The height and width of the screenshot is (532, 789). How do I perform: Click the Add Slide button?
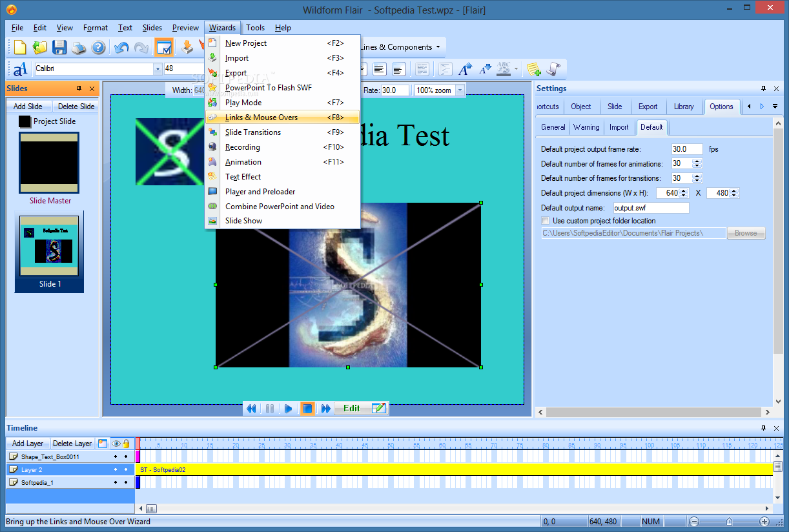(28, 107)
